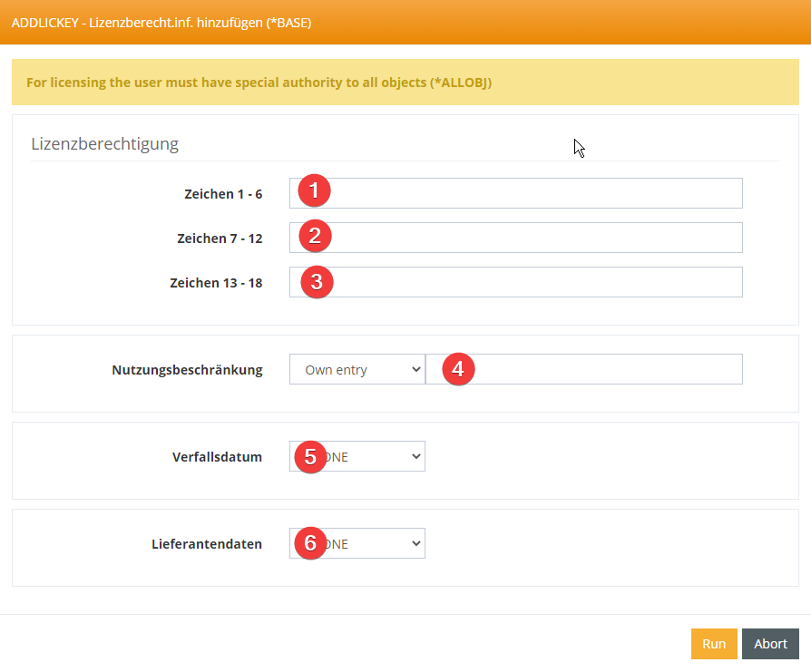Screen dimensions: 811x672
Task: Click the Lieferantendaten field label
Action: tap(207, 544)
